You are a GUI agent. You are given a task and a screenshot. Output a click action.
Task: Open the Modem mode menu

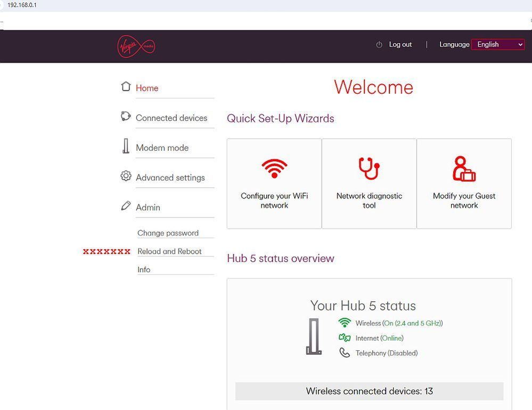[x=162, y=148]
